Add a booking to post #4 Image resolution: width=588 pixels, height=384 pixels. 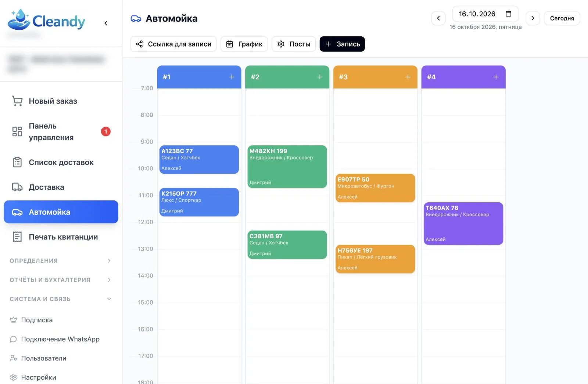coord(496,77)
